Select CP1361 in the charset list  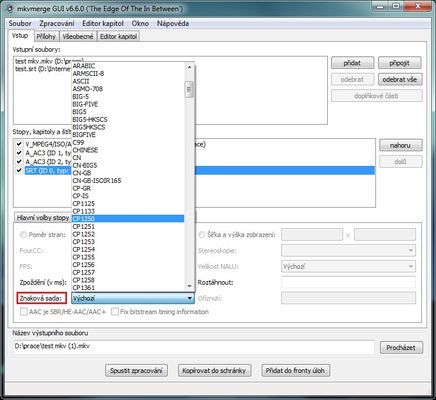128,288
